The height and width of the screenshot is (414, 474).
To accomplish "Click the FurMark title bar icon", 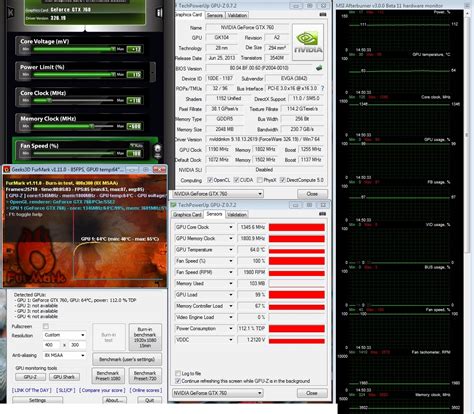I will click(x=6, y=170).
